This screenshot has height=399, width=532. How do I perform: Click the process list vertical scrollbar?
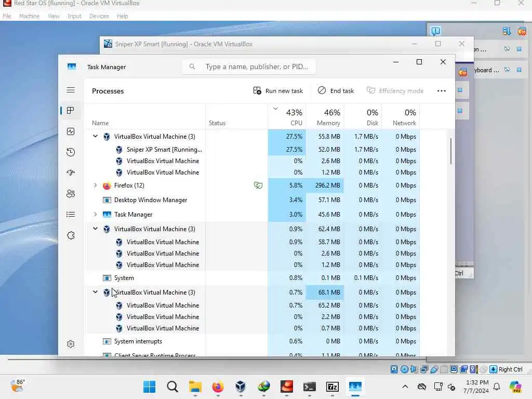[x=451, y=151]
